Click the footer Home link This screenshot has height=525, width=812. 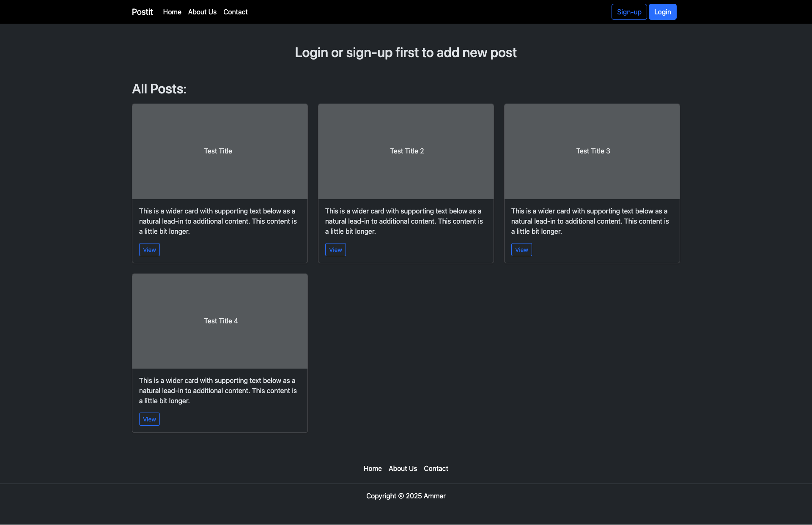373,468
